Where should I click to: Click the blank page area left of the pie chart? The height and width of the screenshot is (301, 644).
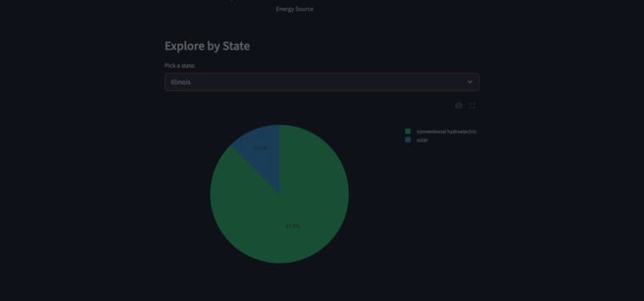tap(82, 193)
